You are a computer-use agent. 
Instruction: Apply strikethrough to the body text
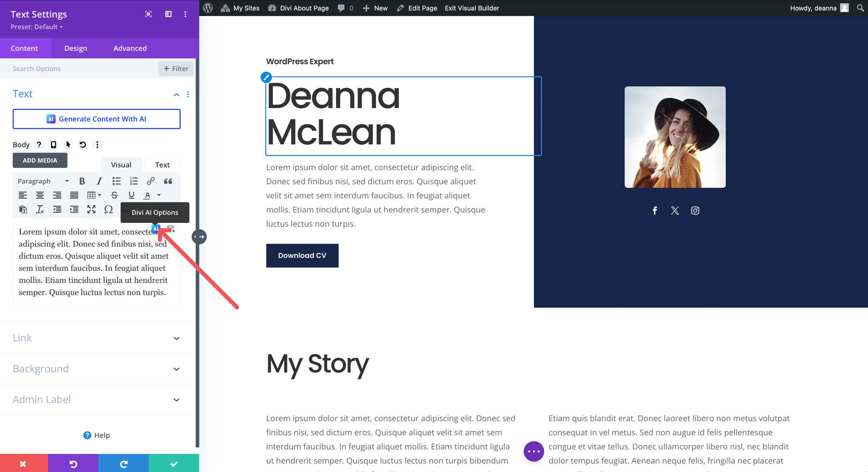coord(114,195)
